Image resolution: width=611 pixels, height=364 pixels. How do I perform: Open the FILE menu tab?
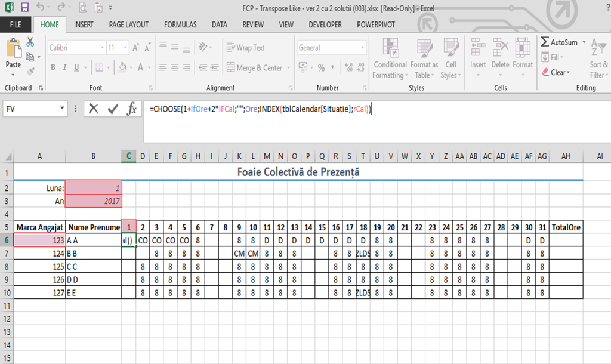(x=16, y=25)
